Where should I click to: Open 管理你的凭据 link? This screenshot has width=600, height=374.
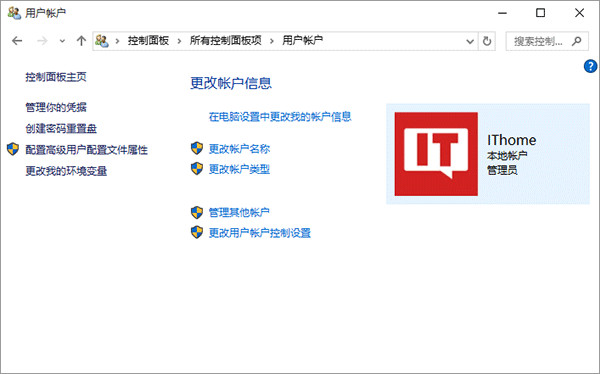[x=56, y=107]
